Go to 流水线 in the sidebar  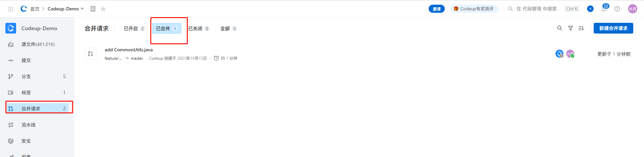[29, 125]
